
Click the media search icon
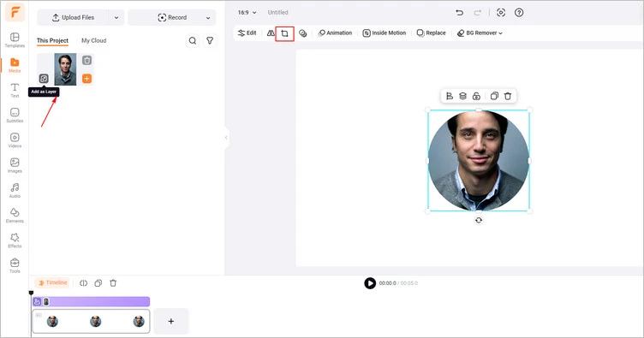pyautogui.click(x=192, y=40)
